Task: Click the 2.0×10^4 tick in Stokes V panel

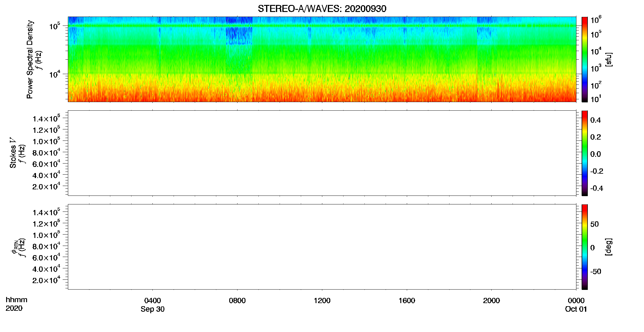Action: click(46, 186)
